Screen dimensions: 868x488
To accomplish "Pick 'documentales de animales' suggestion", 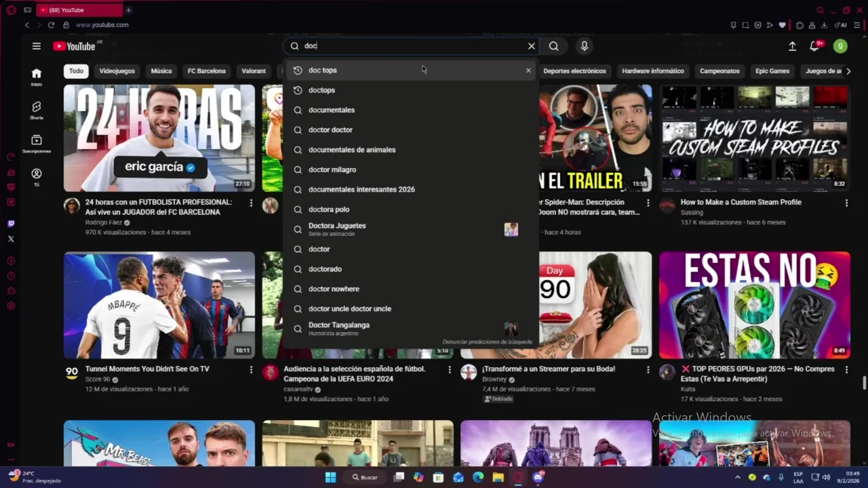I will tap(410, 150).
